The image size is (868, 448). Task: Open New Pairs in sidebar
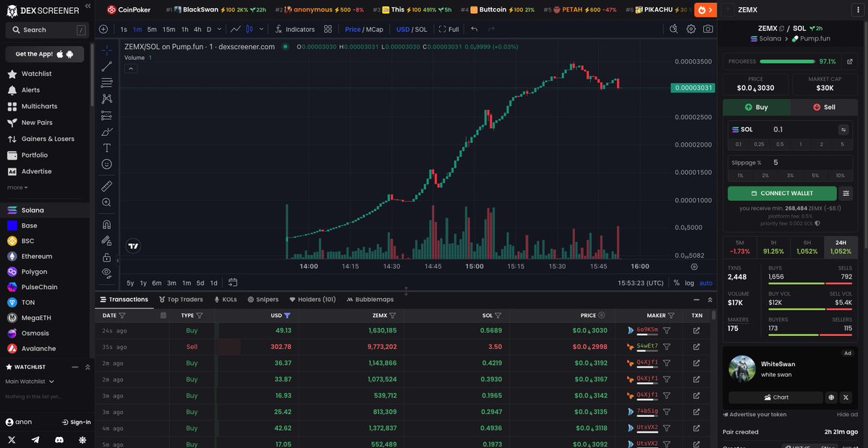(x=36, y=122)
